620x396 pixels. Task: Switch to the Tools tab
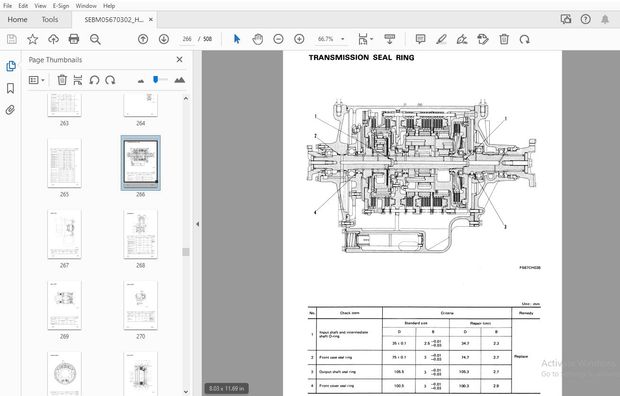tap(50, 19)
